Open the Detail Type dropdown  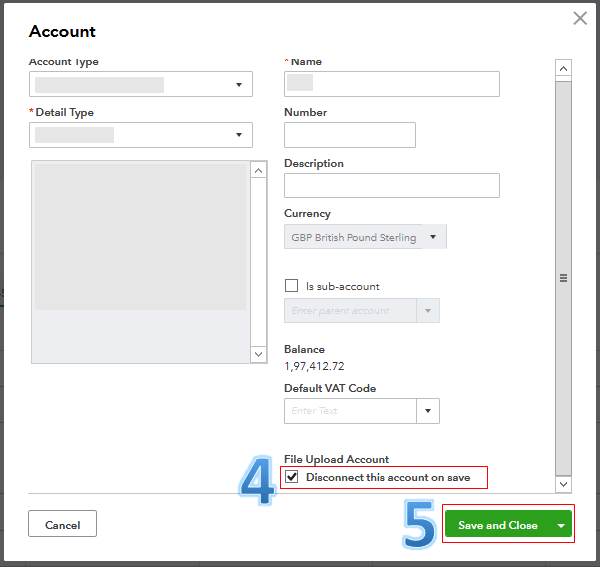(141, 135)
